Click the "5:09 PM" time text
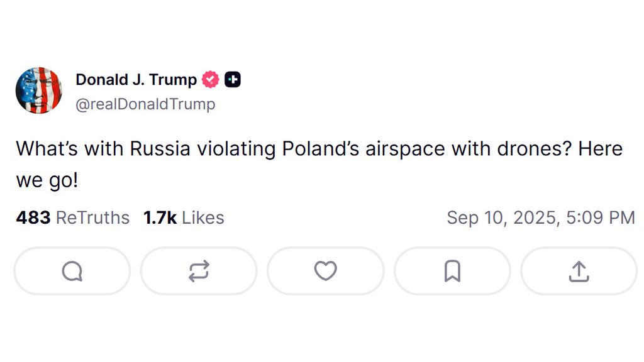Viewport: 644px width, 362px height. [x=600, y=217]
